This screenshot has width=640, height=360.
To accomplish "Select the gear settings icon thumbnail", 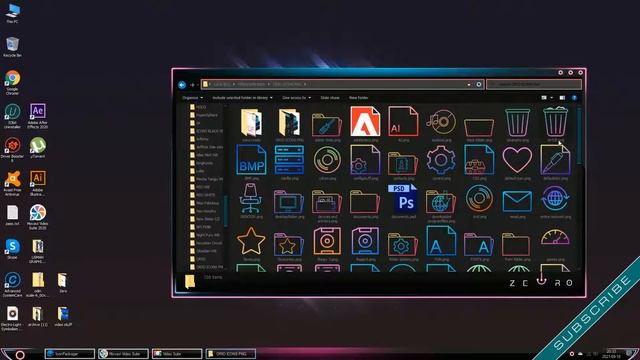I will [x=441, y=160].
